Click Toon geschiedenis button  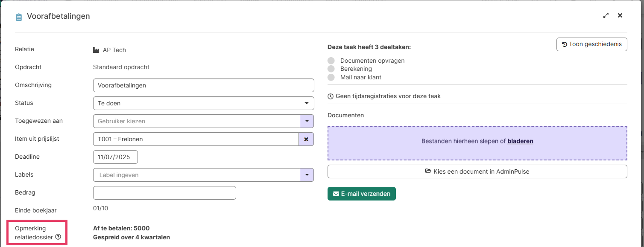591,44
